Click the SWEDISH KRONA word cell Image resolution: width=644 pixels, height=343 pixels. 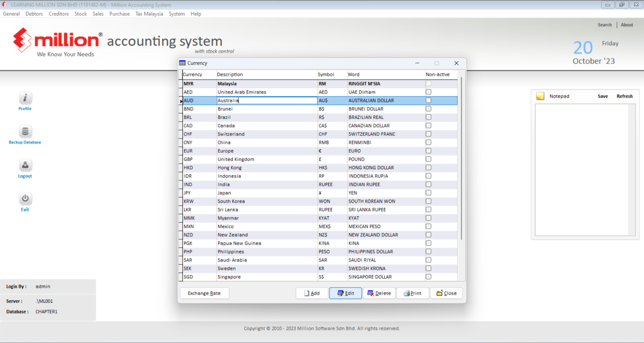click(x=386, y=268)
